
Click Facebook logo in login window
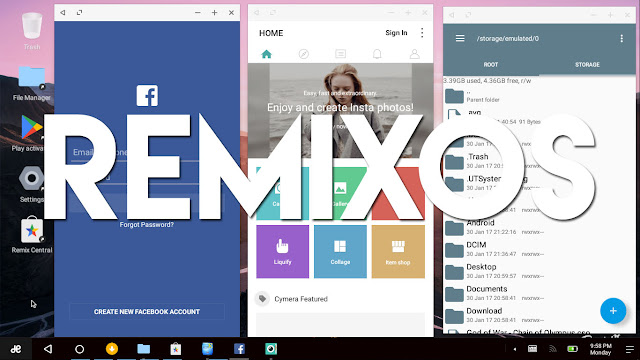[x=147, y=96]
